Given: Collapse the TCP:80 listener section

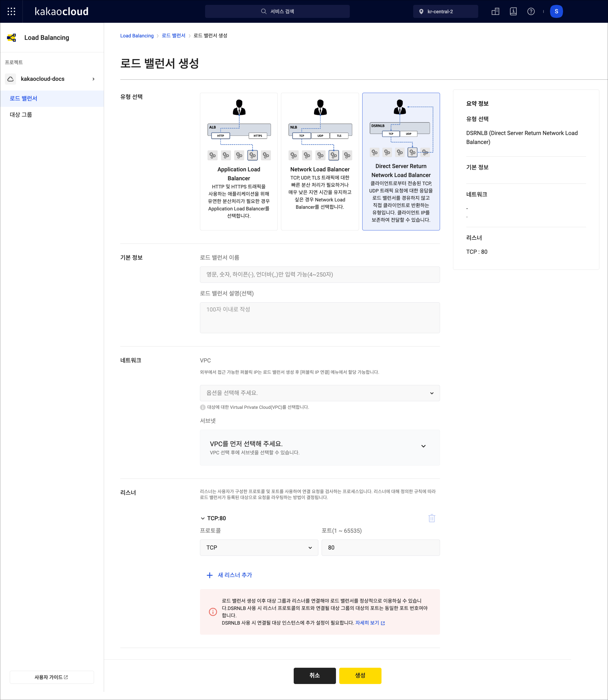Looking at the screenshot, I should point(203,518).
